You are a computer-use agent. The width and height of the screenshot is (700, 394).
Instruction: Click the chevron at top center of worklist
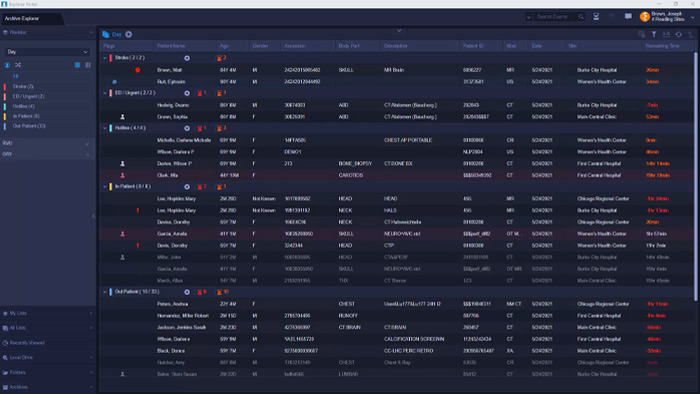(399, 30)
